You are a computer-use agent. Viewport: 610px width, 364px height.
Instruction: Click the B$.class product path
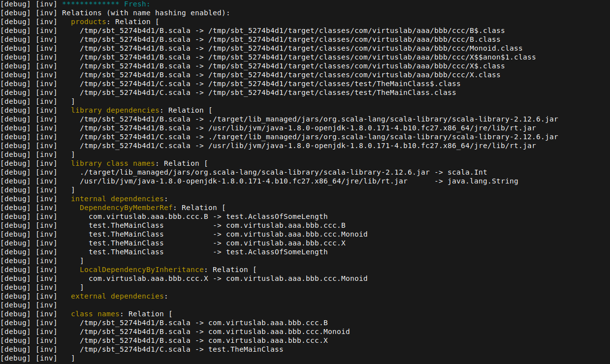[x=356, y=30]
